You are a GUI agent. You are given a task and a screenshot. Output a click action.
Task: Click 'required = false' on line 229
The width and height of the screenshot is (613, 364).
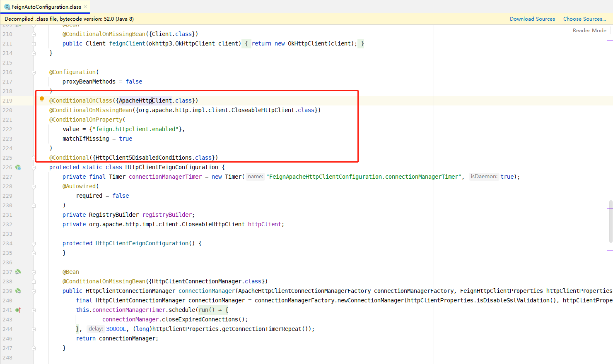(x=102, y=196)
